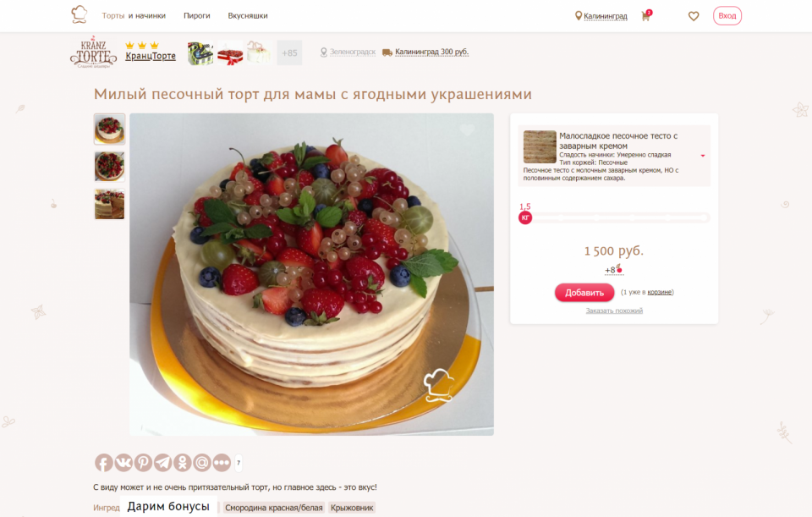The width and height of the screenshot is (812, 517).
Task: Open the Вкусняшки menu item
Action: pyautogui.click(x=248, y=15)
